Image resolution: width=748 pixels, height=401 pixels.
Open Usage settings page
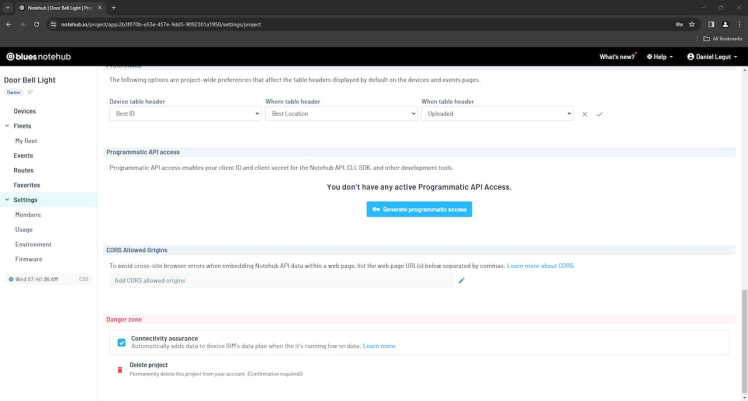24,229
